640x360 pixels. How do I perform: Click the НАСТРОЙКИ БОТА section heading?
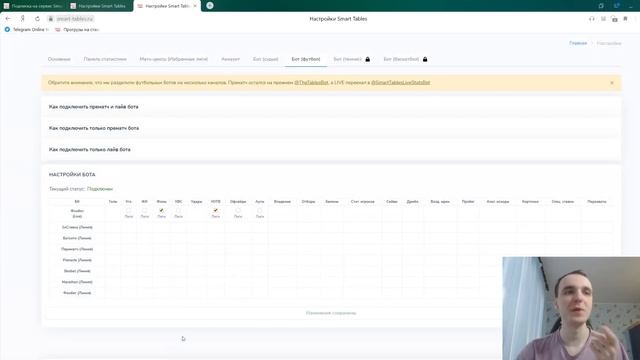pos(72,175)
